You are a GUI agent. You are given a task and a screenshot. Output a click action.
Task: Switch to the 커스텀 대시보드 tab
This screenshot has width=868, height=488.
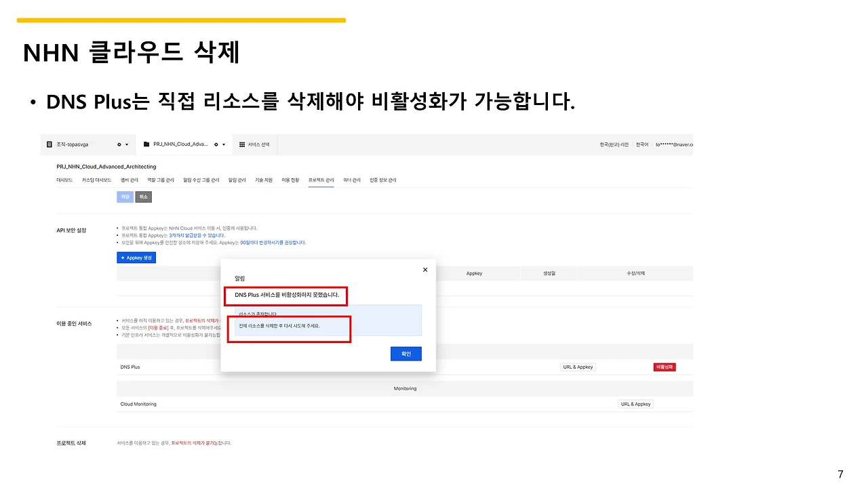96,180
